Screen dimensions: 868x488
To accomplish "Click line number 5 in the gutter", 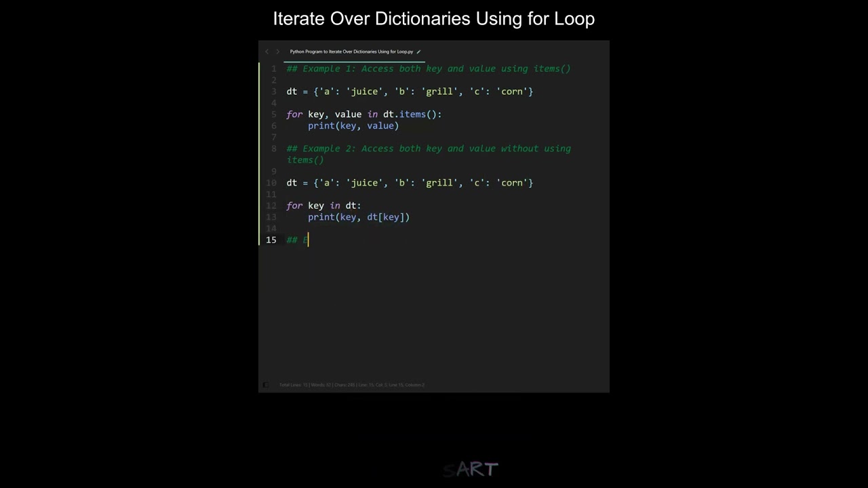I will click(274, 115).
